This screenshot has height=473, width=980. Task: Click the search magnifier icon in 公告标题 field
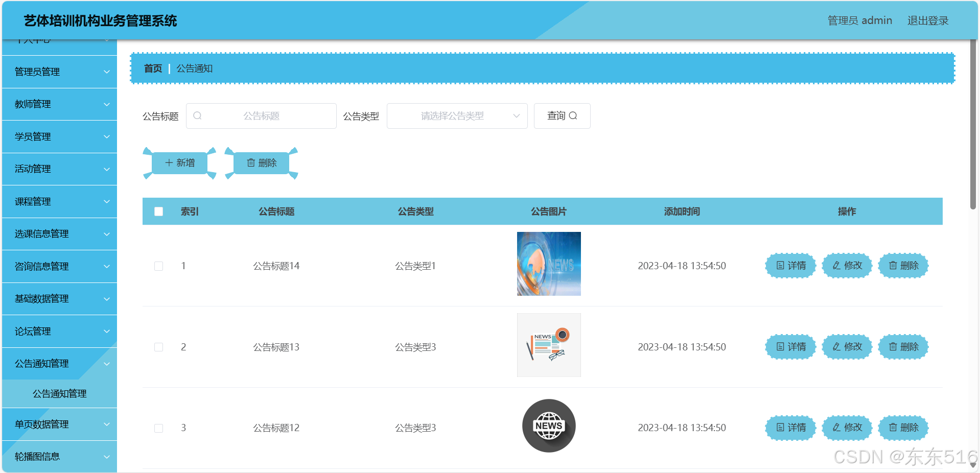198,116
